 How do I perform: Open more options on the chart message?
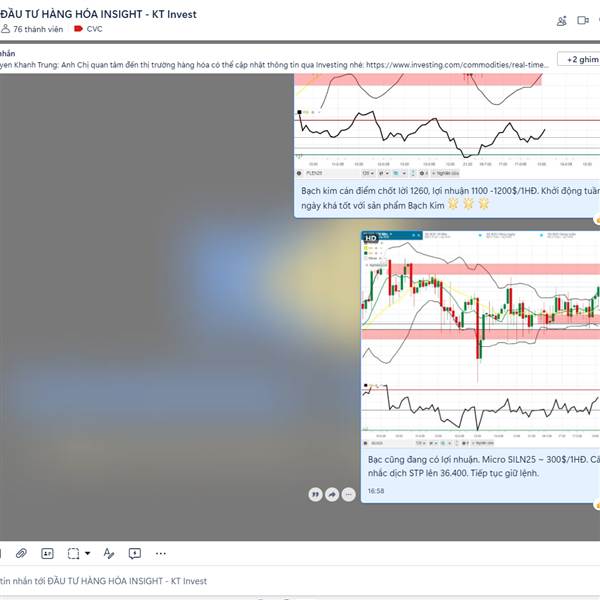pos(348,494)
